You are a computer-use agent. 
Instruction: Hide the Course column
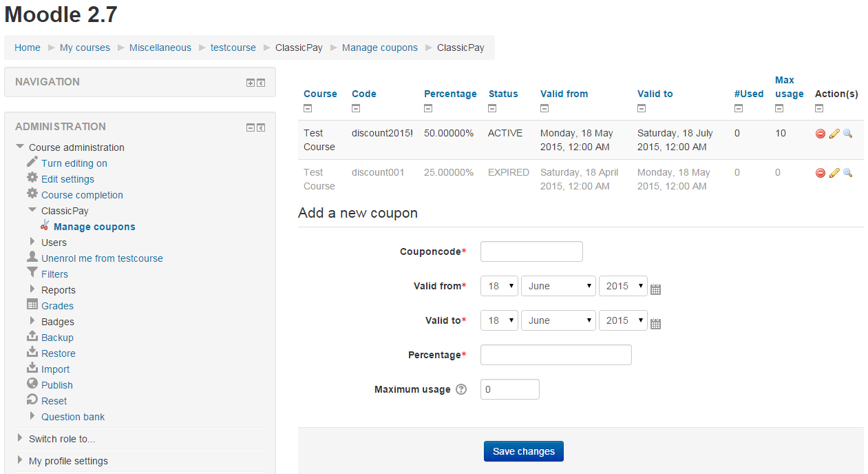308,108
